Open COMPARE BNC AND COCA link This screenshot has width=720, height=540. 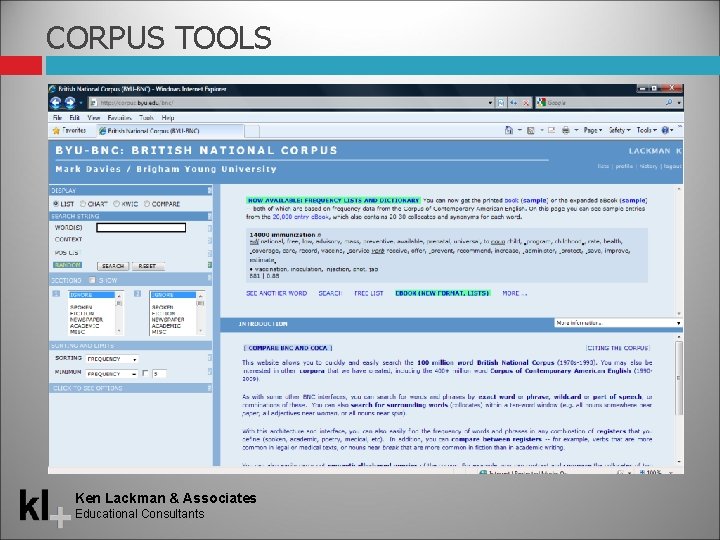pyautogui.click(x=287, y=348)
